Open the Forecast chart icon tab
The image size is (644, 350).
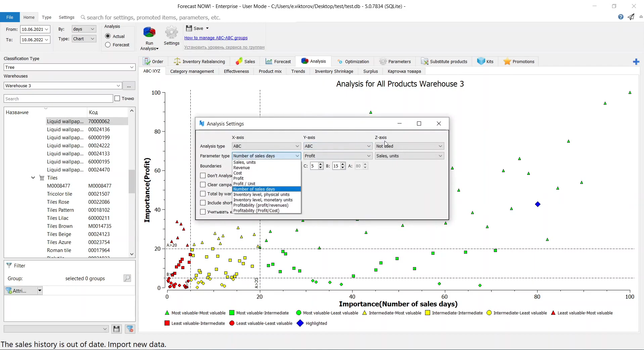pyautogui.click(x=269, y=61)
